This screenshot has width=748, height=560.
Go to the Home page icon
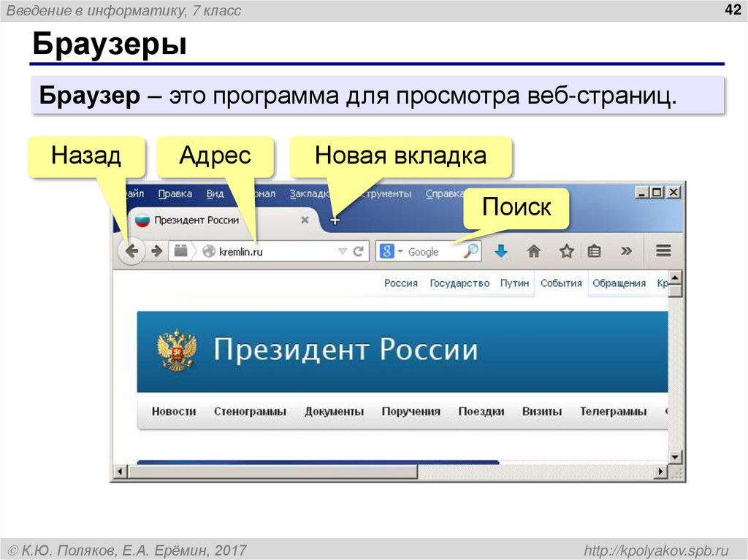pos(533,250)
